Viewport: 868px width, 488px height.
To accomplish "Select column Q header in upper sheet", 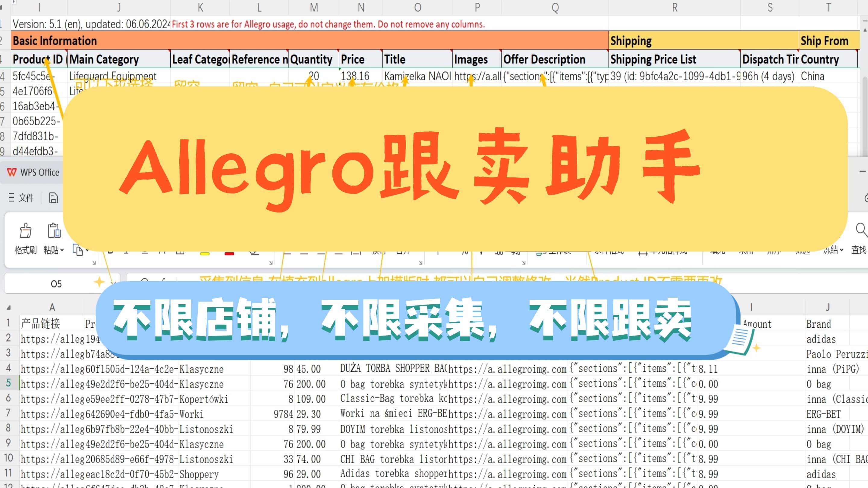I will 555,8.
